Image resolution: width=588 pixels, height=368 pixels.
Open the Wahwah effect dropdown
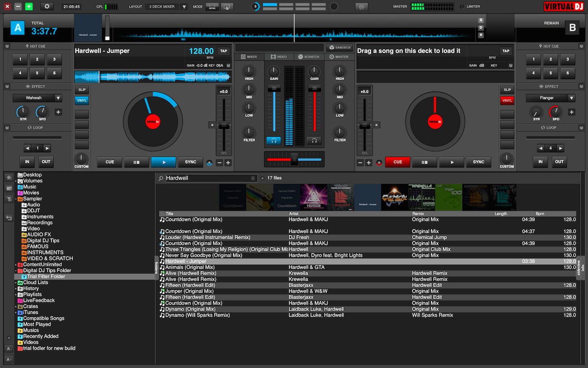coord(58,98)
